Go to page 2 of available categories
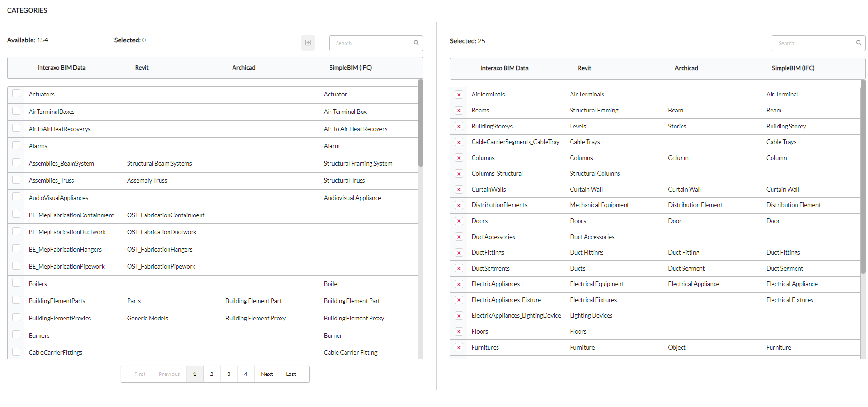Viewport: 868px width, 407px height. pyautogui.click(x=212, y=374)
